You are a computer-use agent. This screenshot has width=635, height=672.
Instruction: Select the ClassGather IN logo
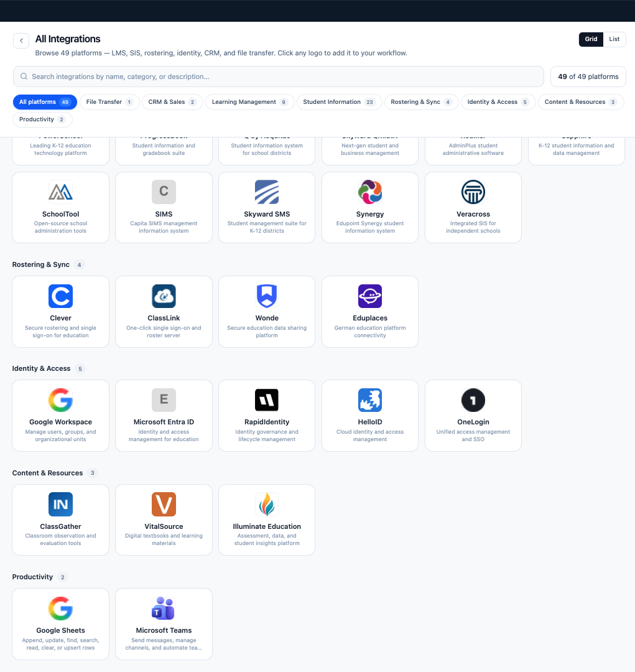(x=60, y=504)
